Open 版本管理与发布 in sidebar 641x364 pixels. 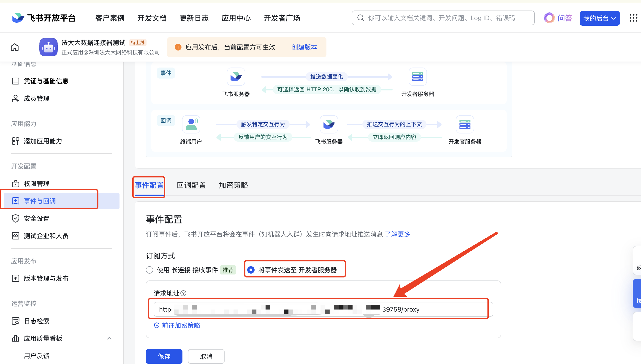point(46,279)
